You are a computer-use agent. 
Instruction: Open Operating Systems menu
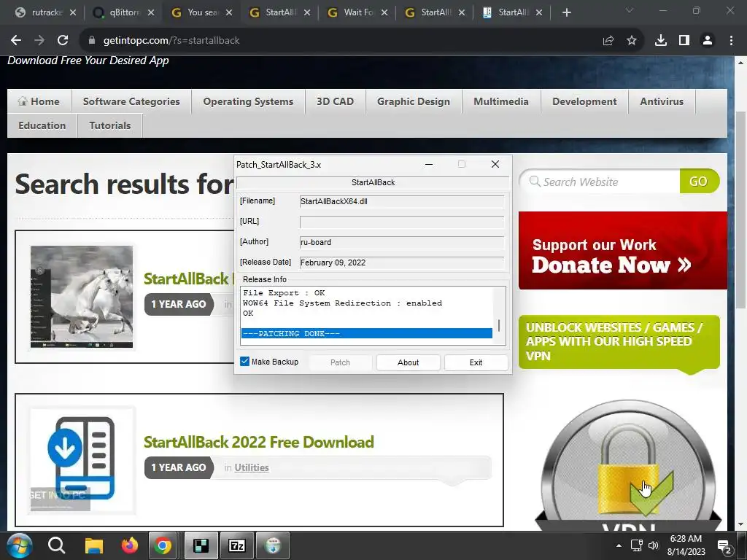(x=248, y=101)
